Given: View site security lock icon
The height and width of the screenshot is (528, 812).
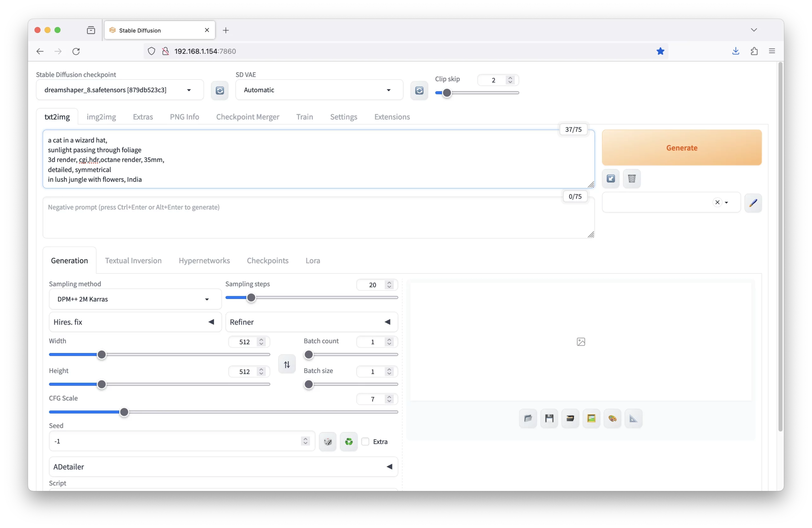Looking at the screenshot, I should coord(166,51).
